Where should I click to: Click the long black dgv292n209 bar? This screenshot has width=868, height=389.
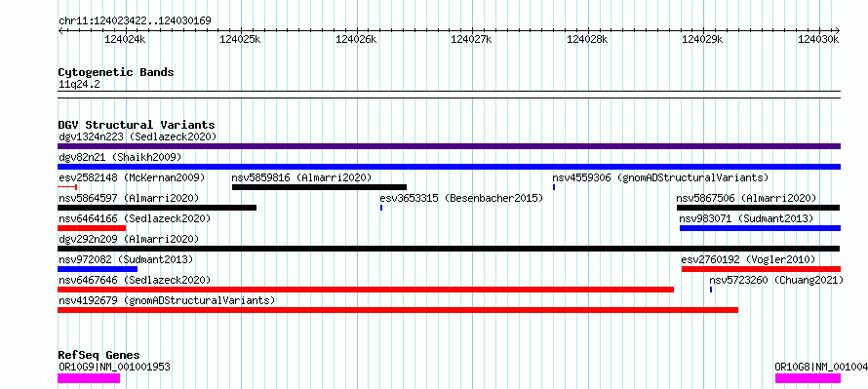449,249
